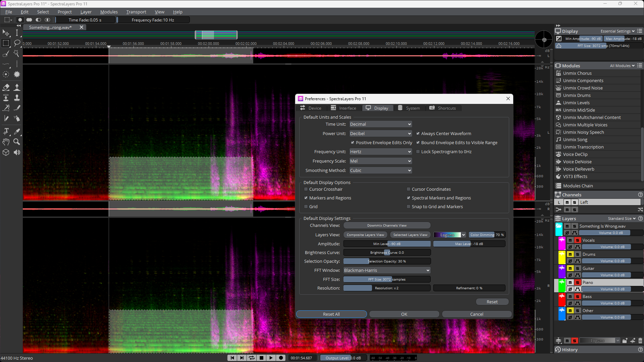Mute the Drums layer
Image resolution: width=644 pixels, height=362 pixels.
570,254
